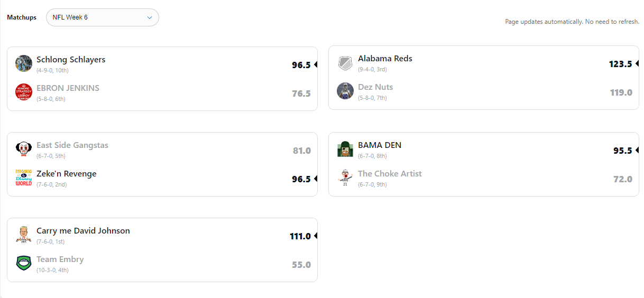Screen dimensions: 644x298
Task: Click Dez Nuts team avatar
Action: pos(345,91)
